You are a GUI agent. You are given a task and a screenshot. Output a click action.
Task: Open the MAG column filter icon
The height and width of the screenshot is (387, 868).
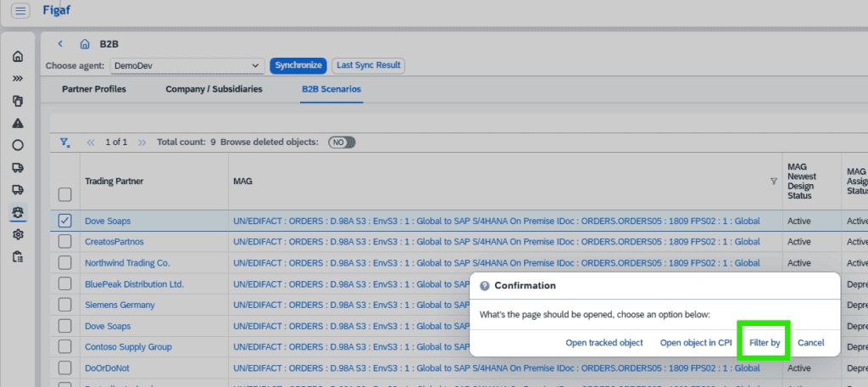[x=773, y=182]
